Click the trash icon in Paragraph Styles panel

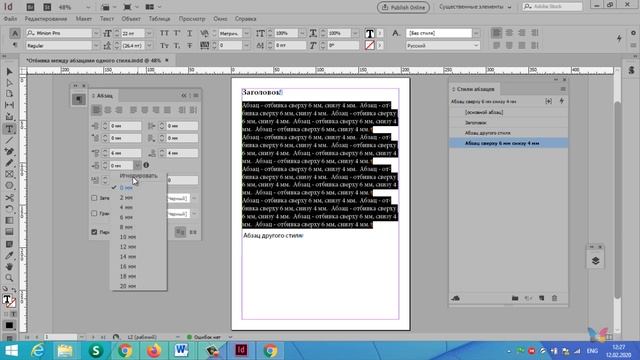[554, 298]
